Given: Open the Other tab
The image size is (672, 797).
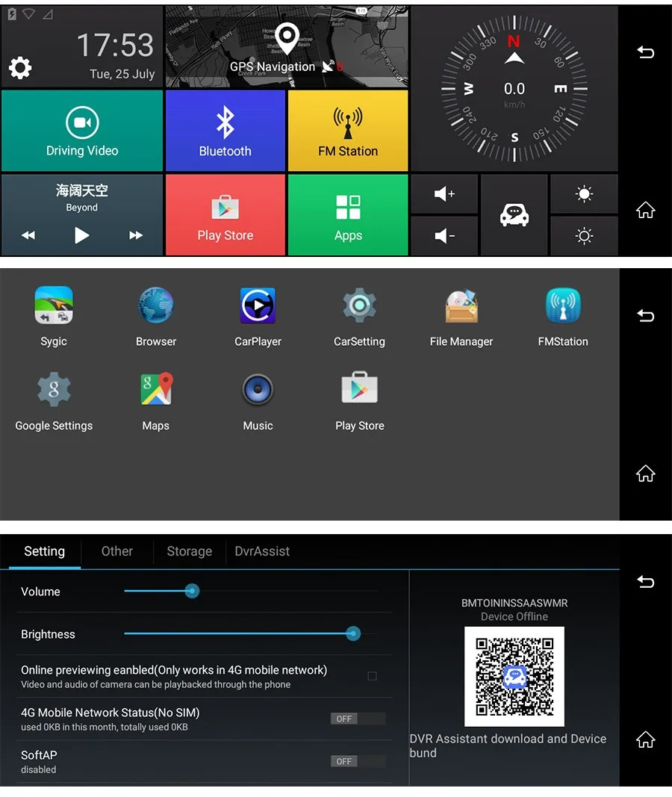Looking at the screenshot, I should [x=117, y=551].
